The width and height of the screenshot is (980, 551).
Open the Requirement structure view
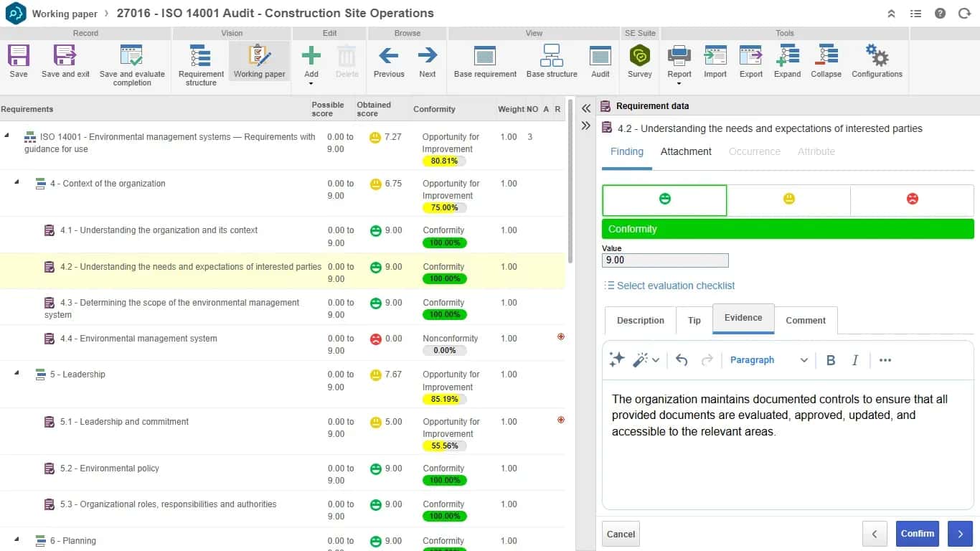(x=201, y=56)
